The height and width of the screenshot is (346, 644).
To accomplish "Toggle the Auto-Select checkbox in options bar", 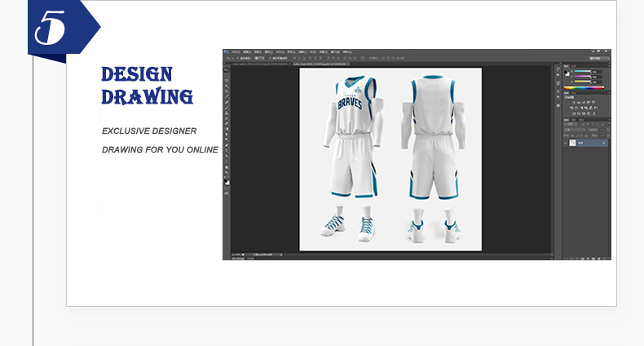I will 240,60.
